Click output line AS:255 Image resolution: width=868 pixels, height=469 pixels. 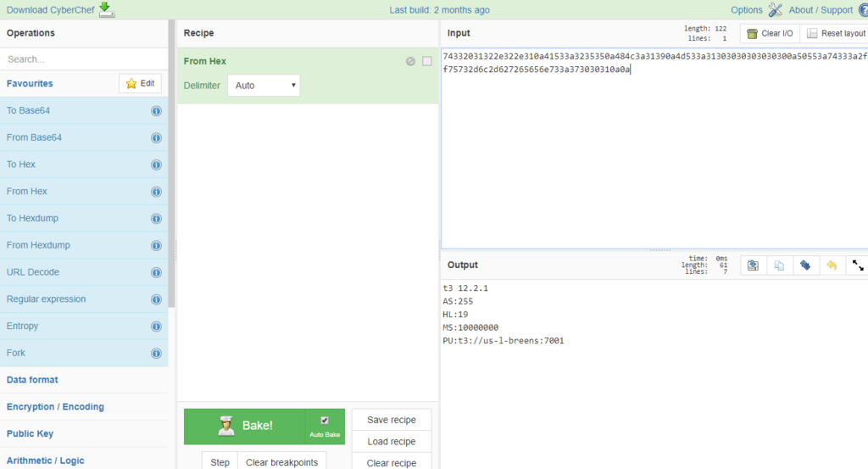point(458,302)
